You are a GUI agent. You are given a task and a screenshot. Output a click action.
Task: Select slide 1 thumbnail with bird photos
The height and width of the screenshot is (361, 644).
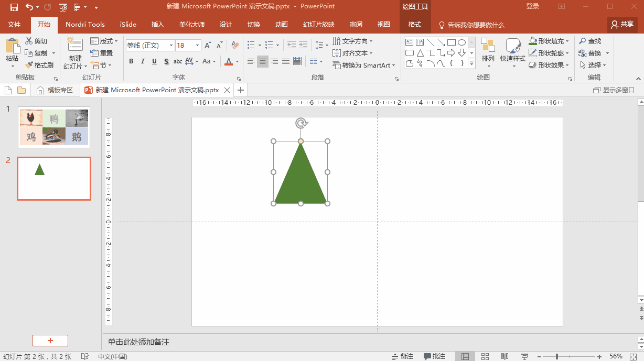click(54, 127)
